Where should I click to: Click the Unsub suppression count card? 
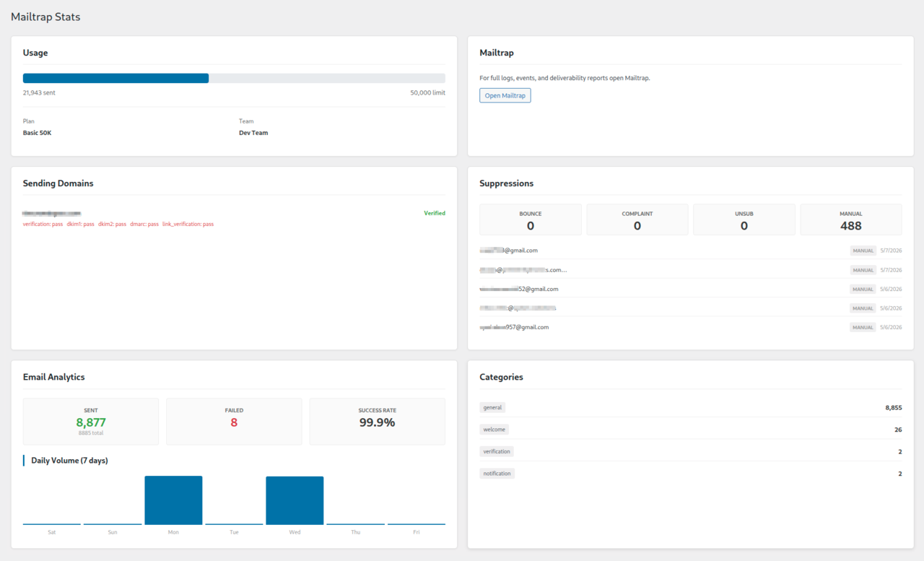(x=744, y=219)
